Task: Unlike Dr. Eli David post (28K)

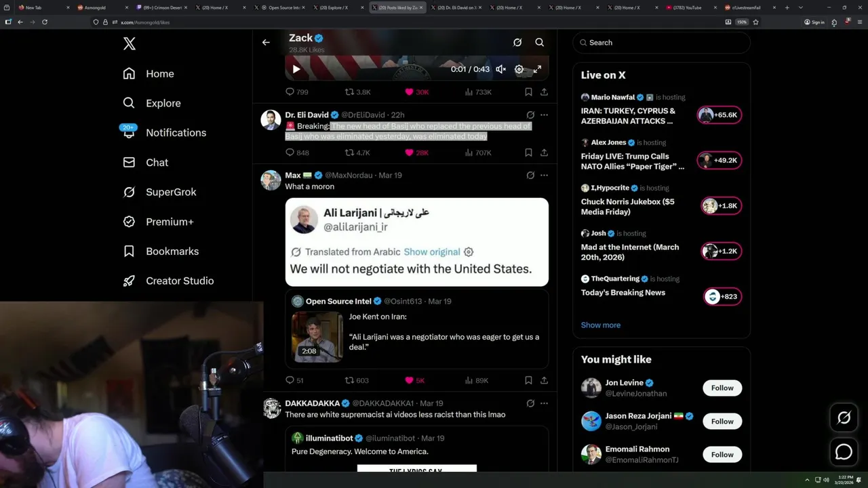Action: pyautogui.click(x=417, y=153)
